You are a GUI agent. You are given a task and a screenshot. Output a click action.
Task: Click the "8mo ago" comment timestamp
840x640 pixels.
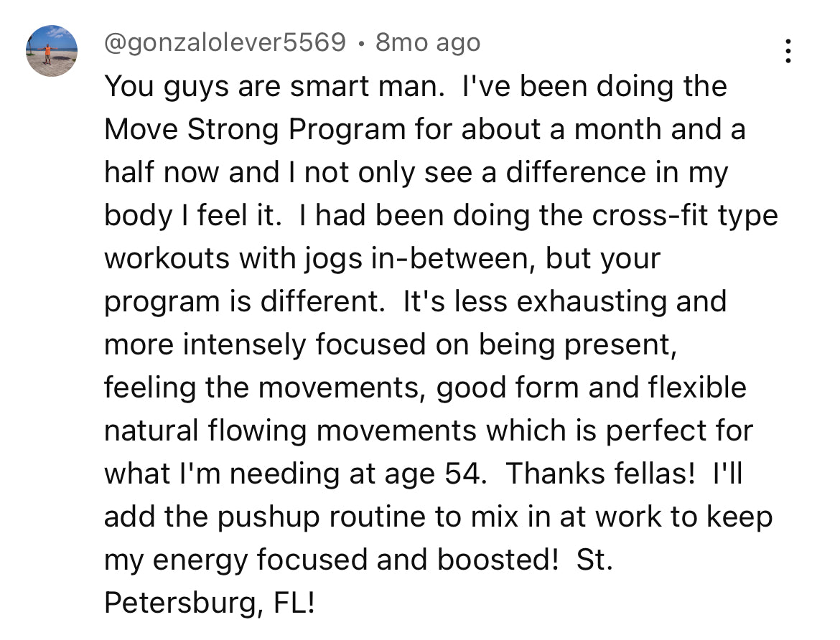(428, 43)
